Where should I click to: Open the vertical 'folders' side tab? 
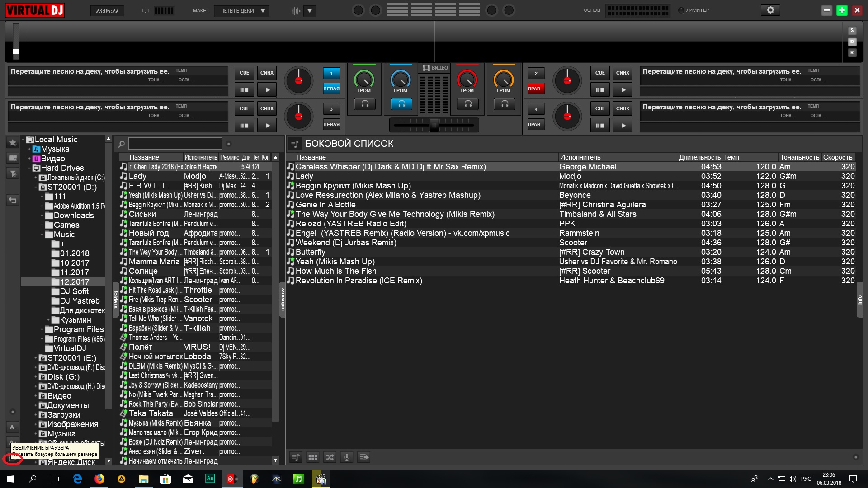tap(115, 299)
